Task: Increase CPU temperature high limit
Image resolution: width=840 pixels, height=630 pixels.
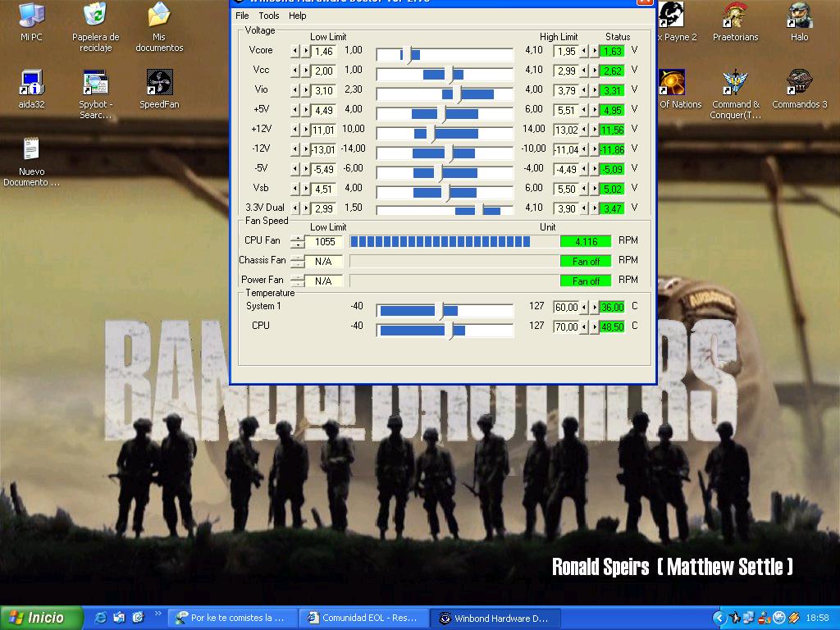Action: click(x=594, y=326)
